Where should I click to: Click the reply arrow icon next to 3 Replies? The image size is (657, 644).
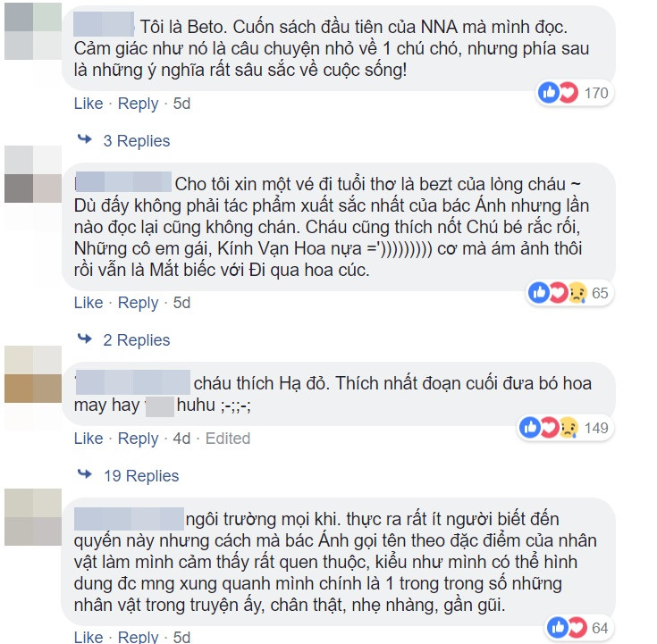(85, 139)
